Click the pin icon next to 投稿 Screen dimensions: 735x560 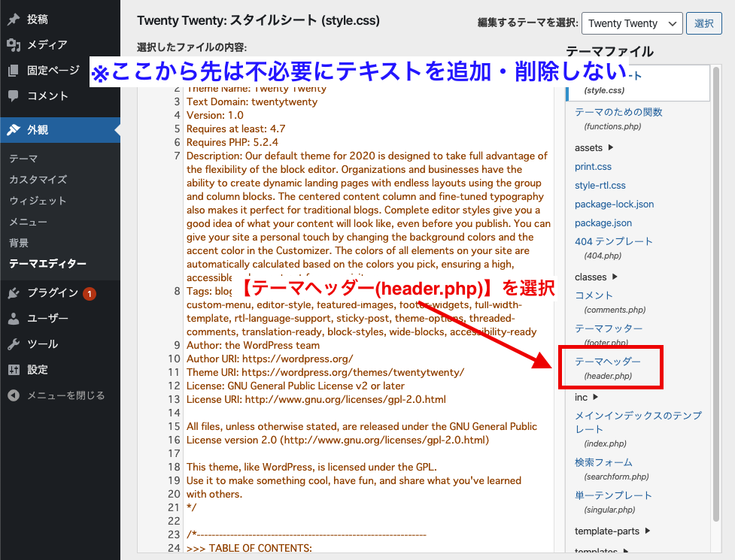[14, 20]
